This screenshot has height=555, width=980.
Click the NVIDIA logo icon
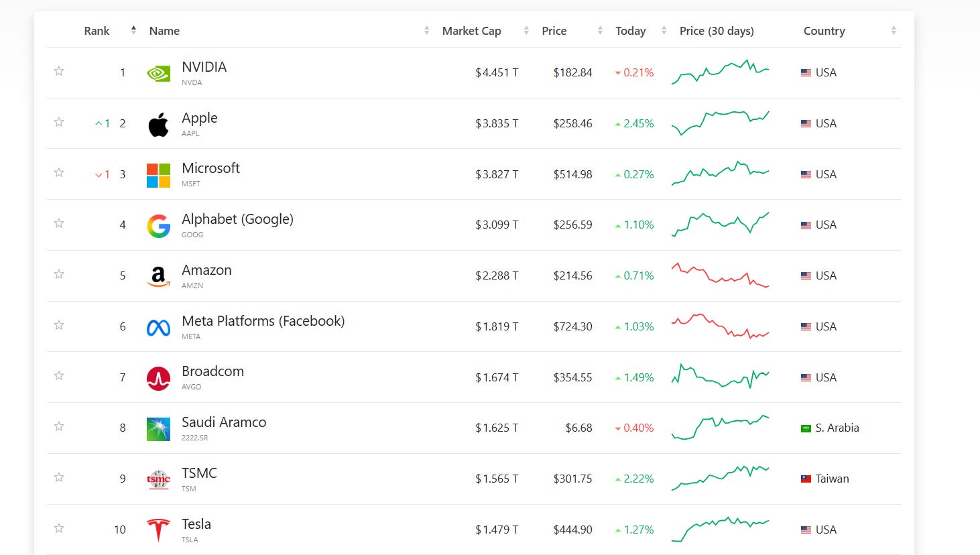pyautogui.click(x=158, y=73)
